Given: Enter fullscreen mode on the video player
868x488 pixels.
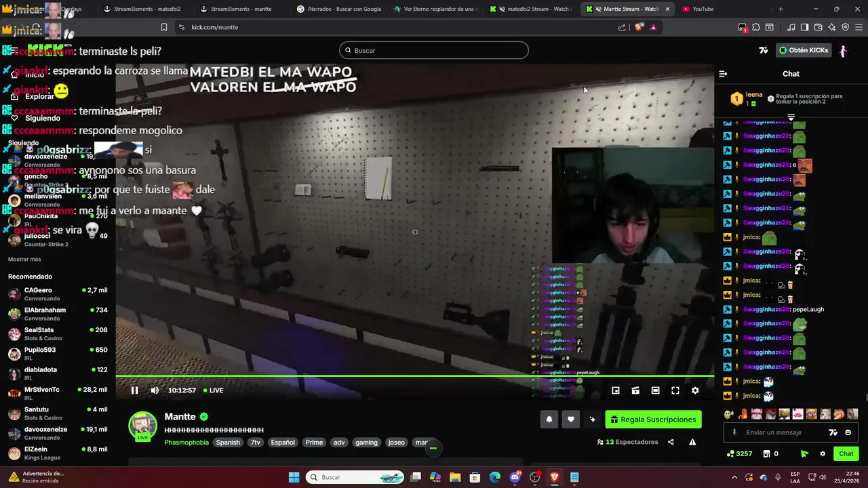Looking at the screenshot, I should pos(675,390).
